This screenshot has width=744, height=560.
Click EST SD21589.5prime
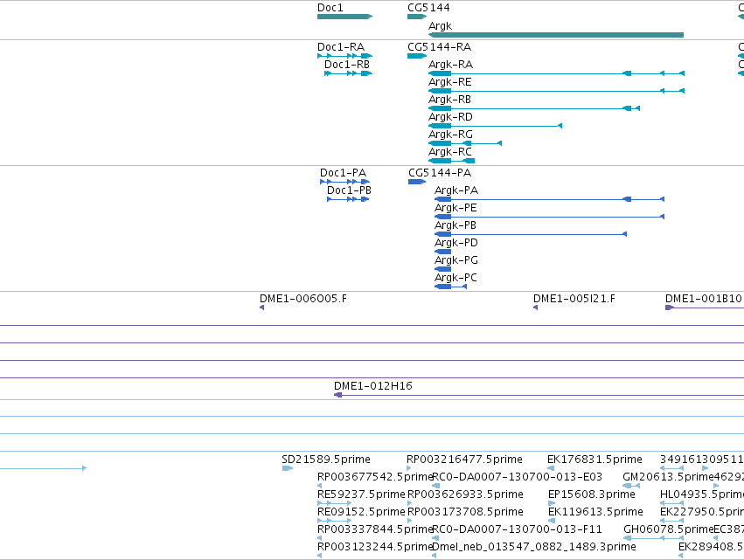(x=288, y=468)
